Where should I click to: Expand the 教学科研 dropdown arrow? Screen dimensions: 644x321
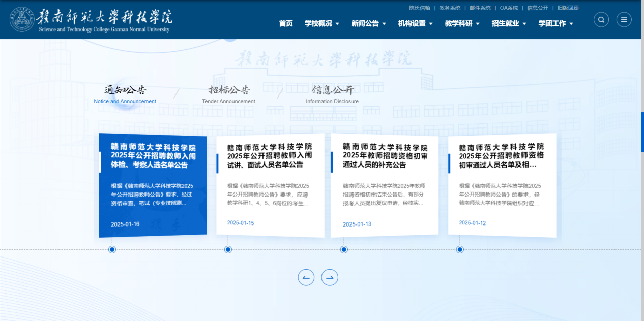pyautogui.click(x=478, y=24)
